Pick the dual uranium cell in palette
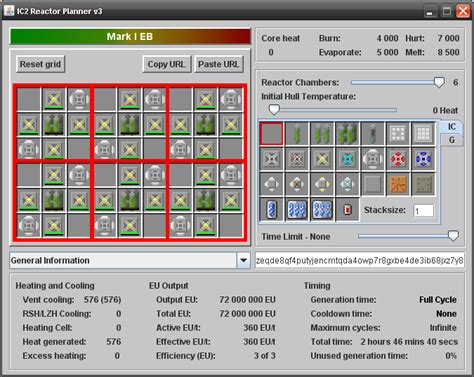Image resolution: width=474 pixels, height=377 pixels. (x=322, y=134)
